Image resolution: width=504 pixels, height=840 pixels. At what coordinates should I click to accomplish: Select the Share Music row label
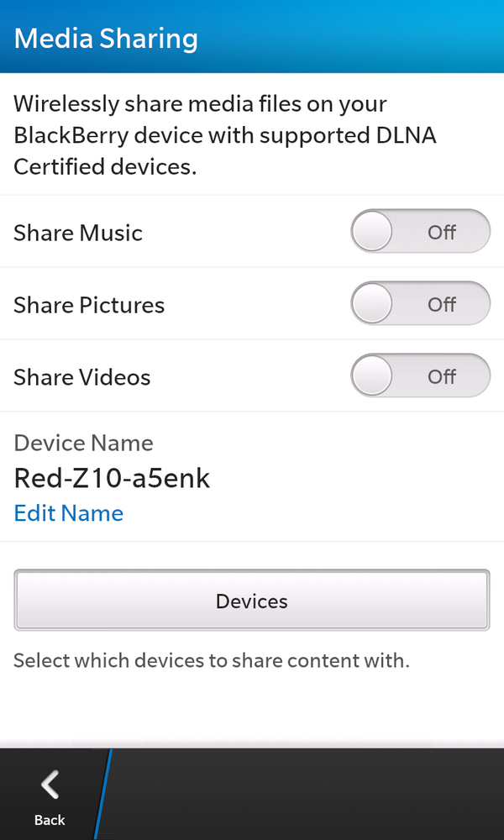[x=78, y=233]
